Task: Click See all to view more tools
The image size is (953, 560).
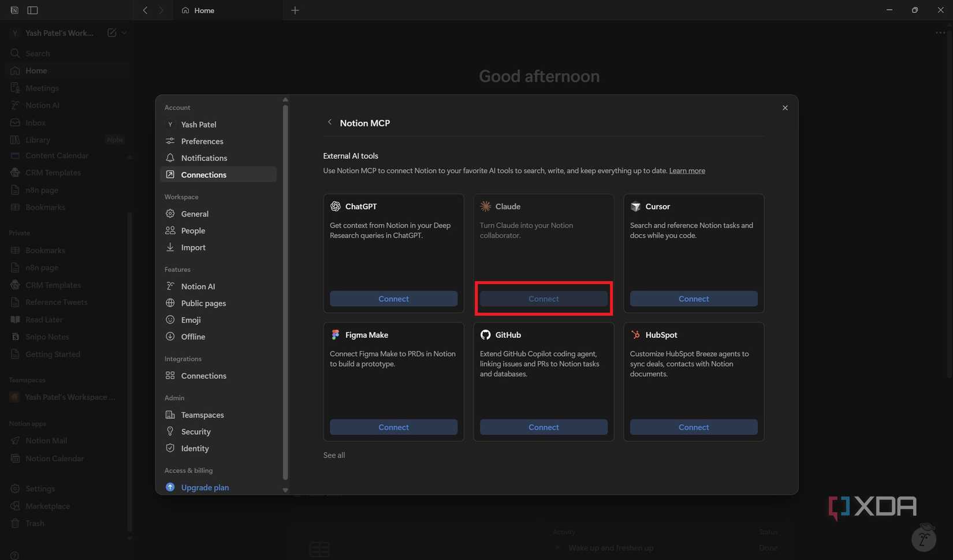Action: pyautogui.click(x=334, y=455)
